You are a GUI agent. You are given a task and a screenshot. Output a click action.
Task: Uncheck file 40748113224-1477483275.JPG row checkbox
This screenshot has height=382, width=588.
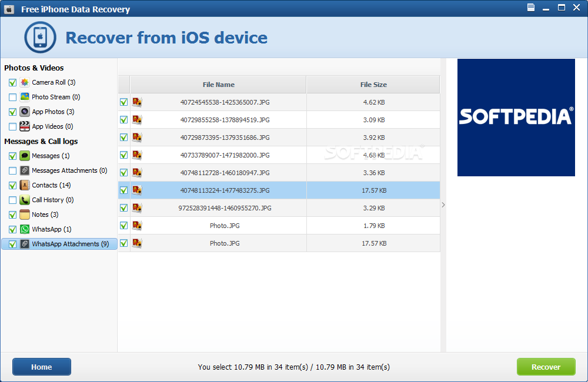(x=123, y=190)
